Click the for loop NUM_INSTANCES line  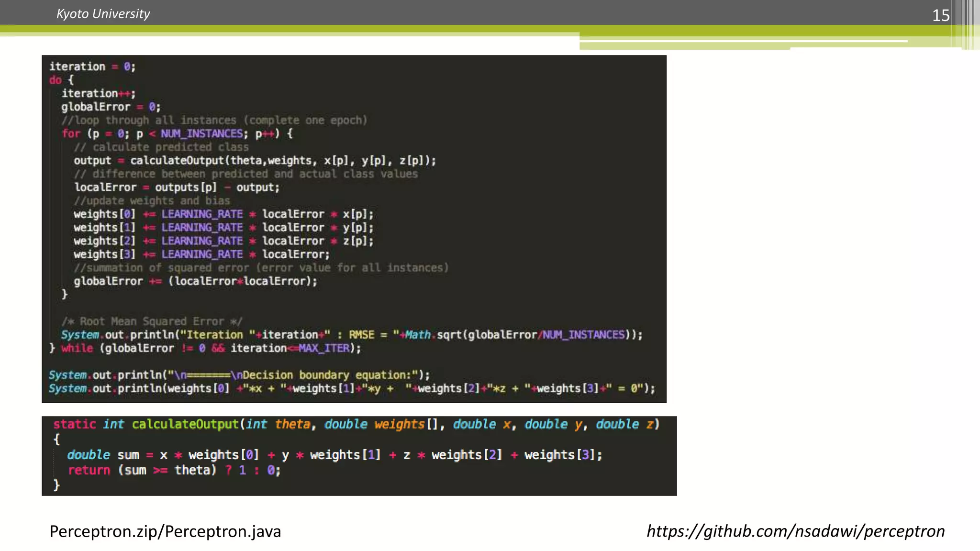(x=177, y=133)
